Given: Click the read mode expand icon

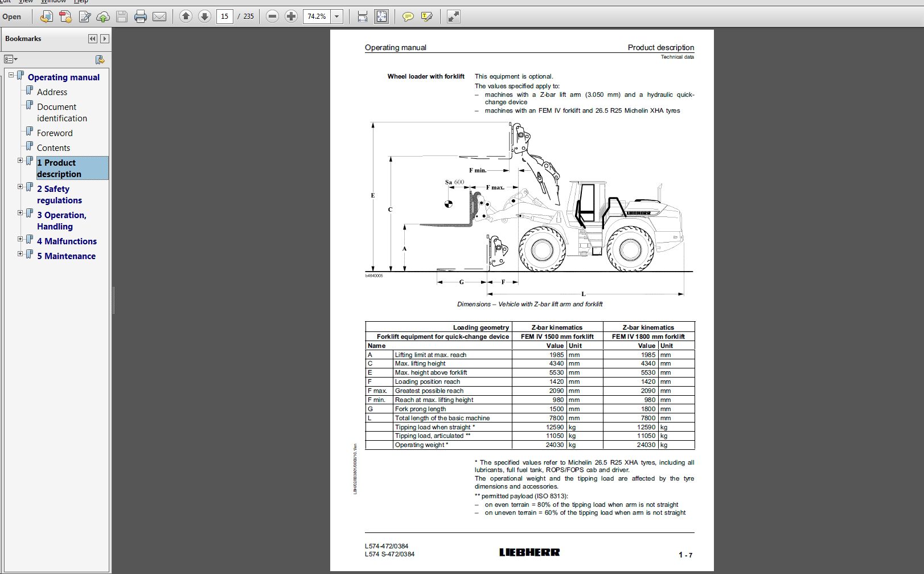Looking at the screenshot, I should coord(453,17).
